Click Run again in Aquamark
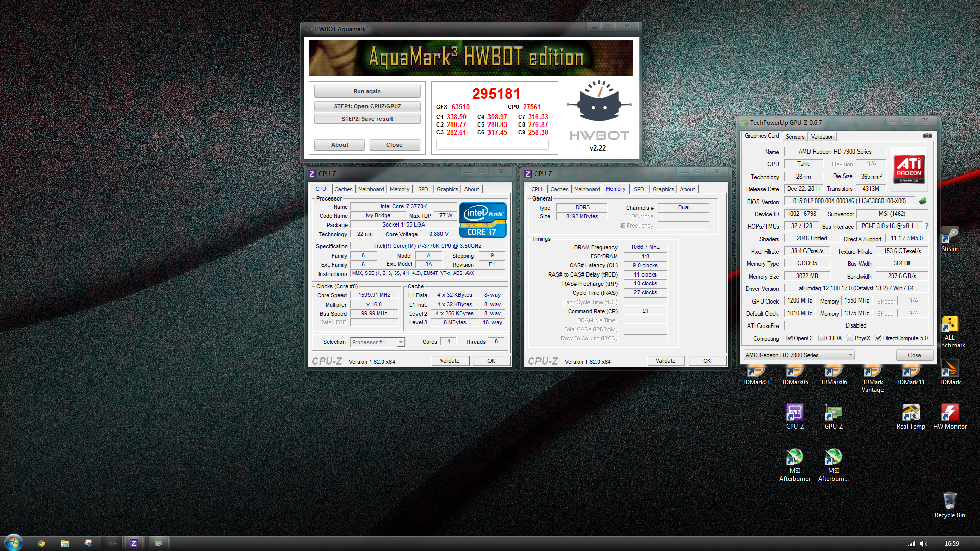The image size is (980, 551). (367, 91)
